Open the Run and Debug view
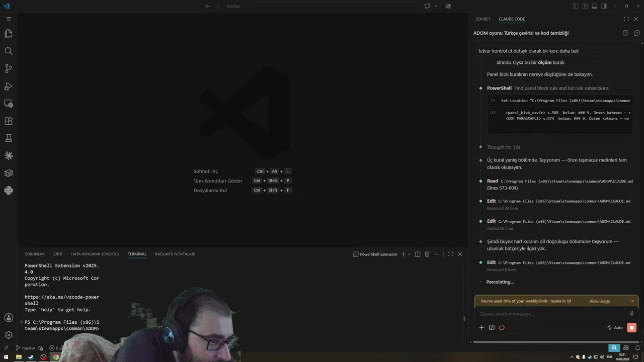Viewport: 644px width, 362px height. 9,86
